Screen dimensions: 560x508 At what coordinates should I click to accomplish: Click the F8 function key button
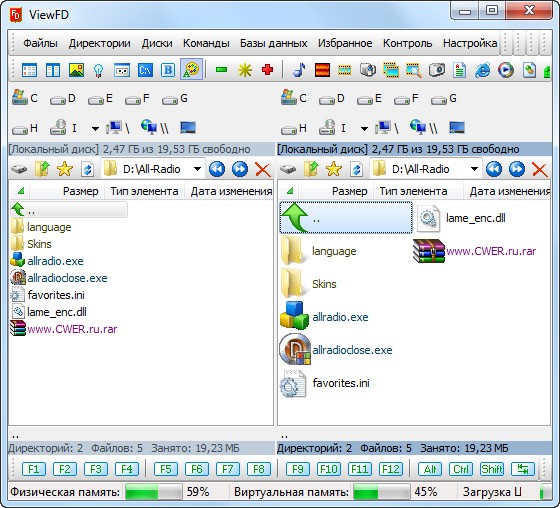click(259, 469)
